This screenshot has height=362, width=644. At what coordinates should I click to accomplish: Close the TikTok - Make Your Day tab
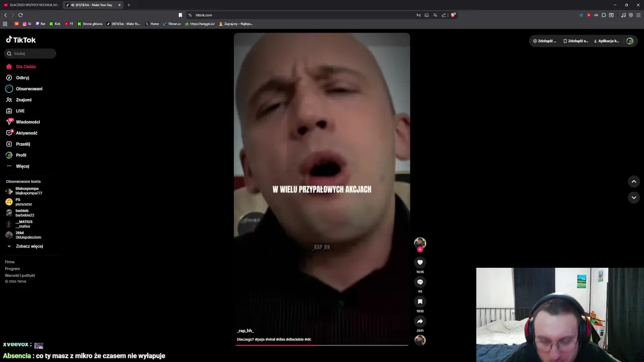[119, 5]
